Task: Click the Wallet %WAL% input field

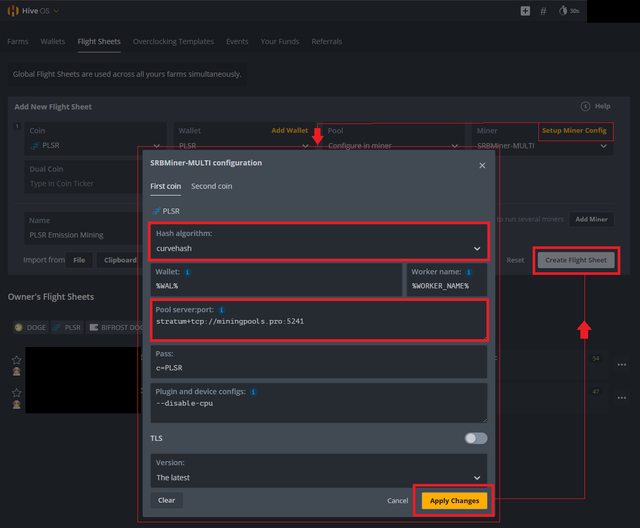Action: (x=276, y=280)
